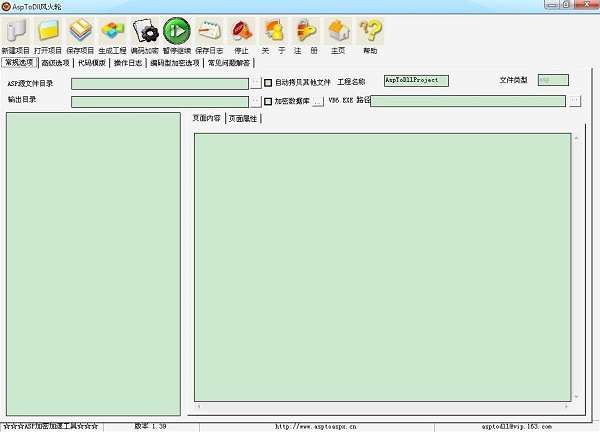Click the 输出目录 (Output Directory) input field
Screen dimensions: 600x432
click(160, 102)
